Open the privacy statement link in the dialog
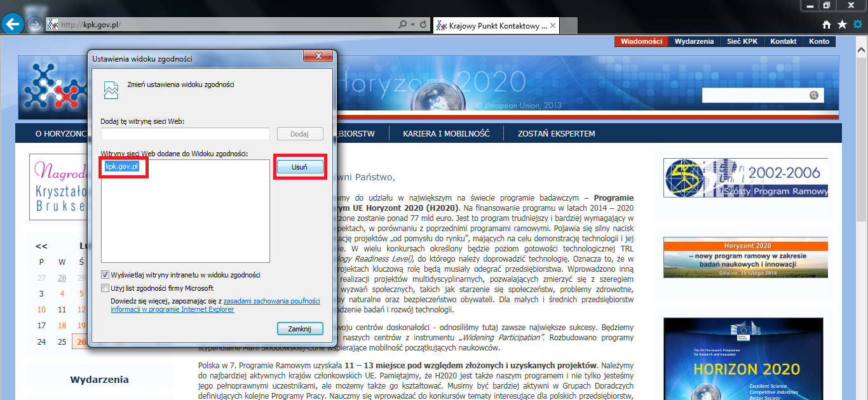 (x=215, y=305)
